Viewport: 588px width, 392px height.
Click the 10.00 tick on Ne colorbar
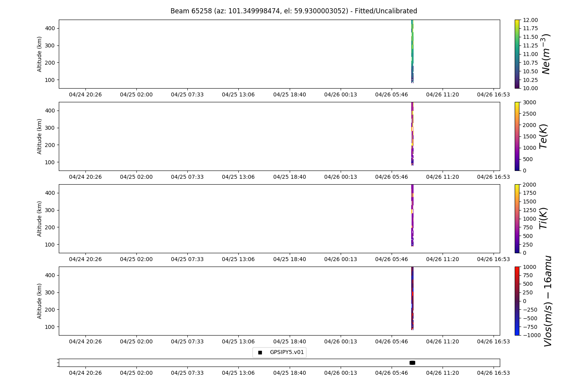coord(530,88)
